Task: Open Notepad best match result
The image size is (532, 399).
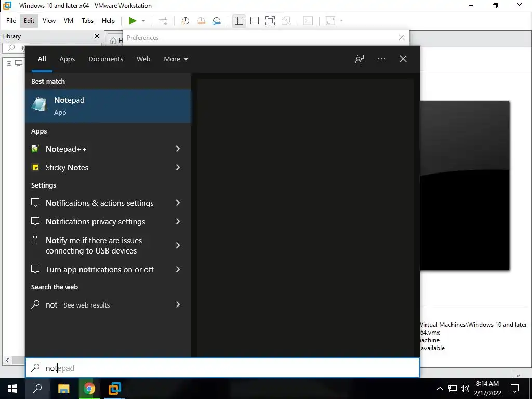Action: pos(108,106)
